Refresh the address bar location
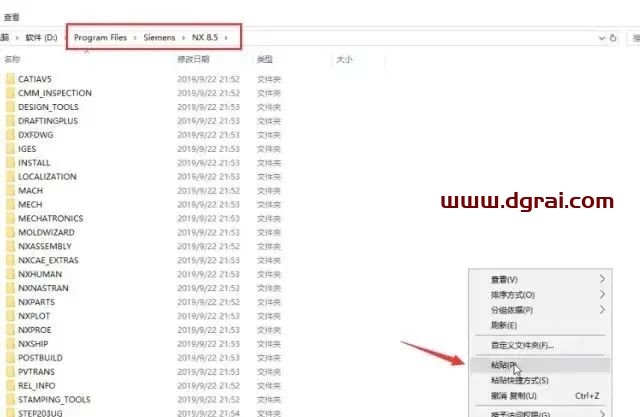 pos(613,38)
